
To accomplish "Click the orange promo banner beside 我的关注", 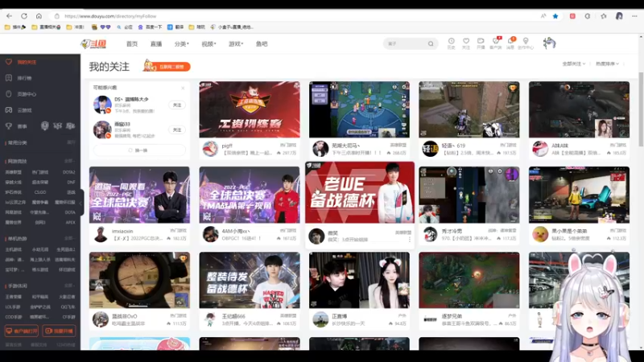I will pos(167,66).
